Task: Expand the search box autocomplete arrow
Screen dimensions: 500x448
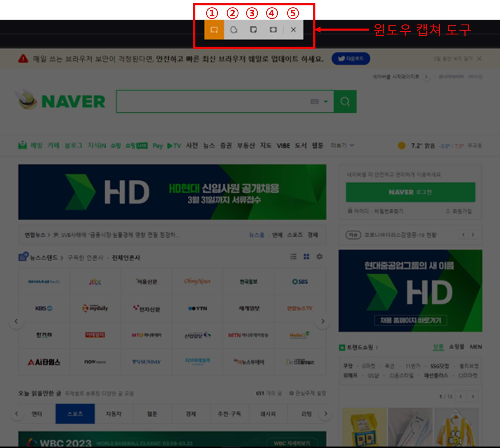Action: pyautogui.click(x=326, y=101)
